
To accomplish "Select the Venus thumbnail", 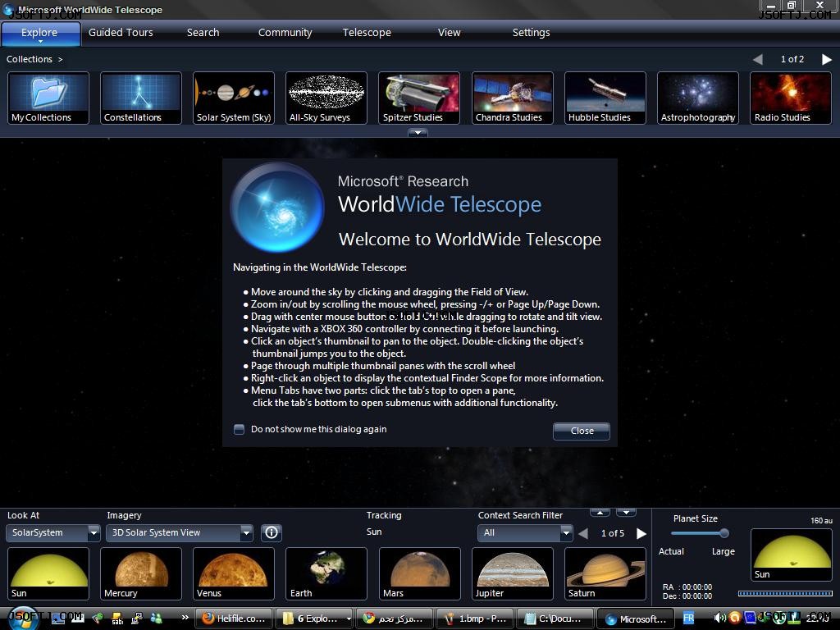I will click(x=234, y=573).
